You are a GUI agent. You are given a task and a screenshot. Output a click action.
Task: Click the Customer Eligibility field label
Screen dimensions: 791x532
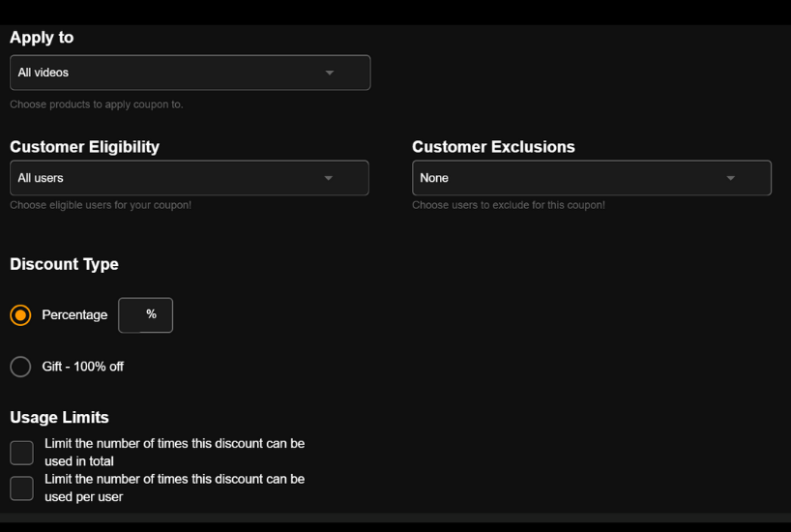point(85,147)
